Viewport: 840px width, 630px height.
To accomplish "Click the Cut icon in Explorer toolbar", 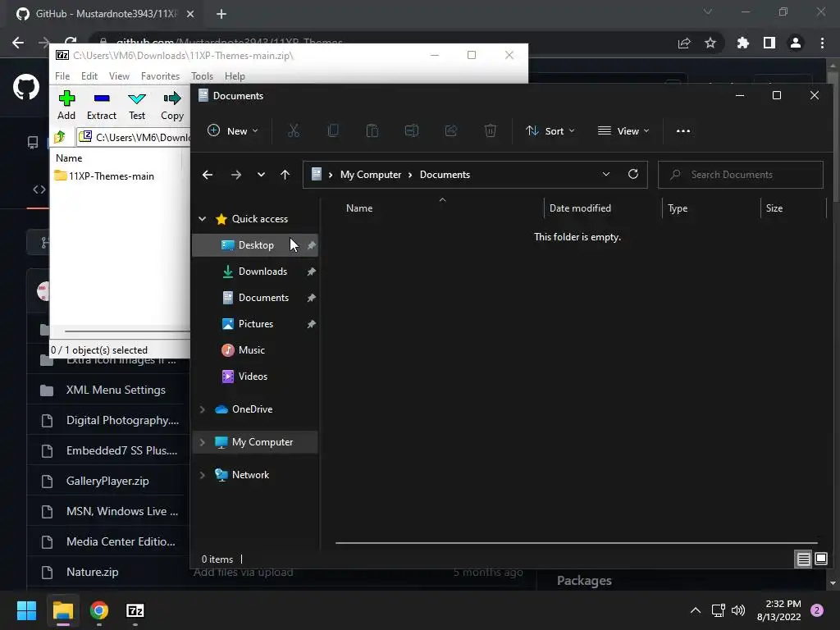I will point(294,130).
